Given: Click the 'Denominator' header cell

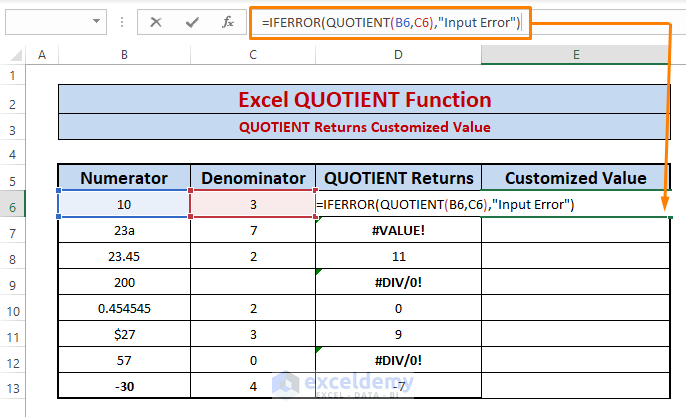Looking at the screenshot, I should point(253,178).
